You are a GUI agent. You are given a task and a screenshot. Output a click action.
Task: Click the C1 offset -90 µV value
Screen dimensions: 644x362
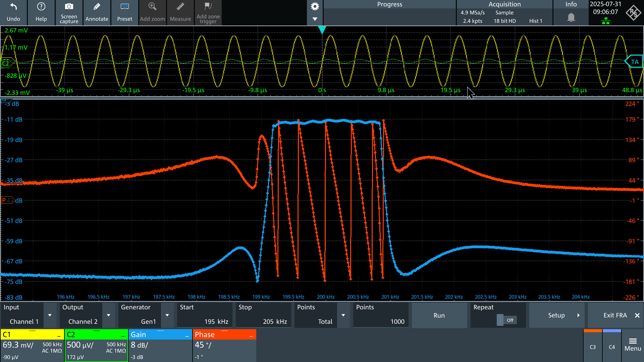point(11,357)
